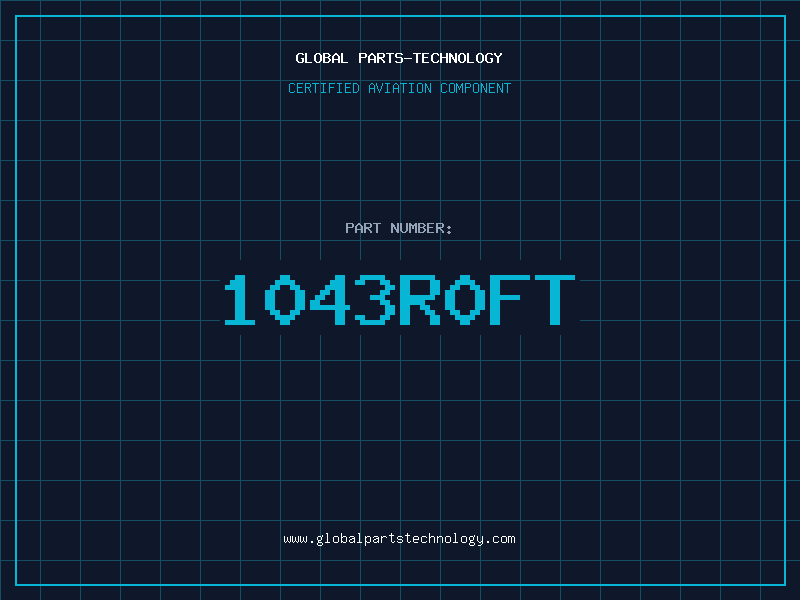Select the digit 4 in the part number

(x=330, y=299)
